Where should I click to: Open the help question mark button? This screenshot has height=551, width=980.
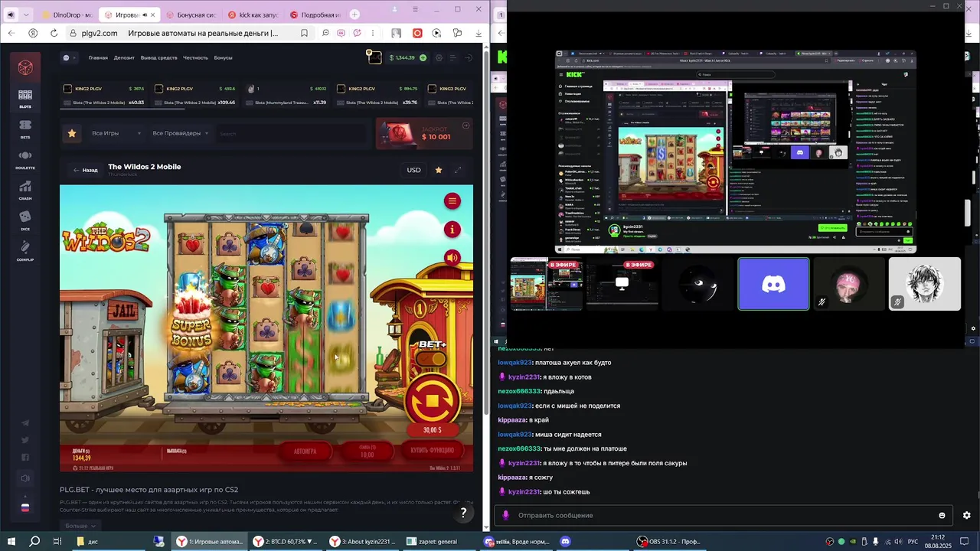pyautogui.click(x=462, y=513)
